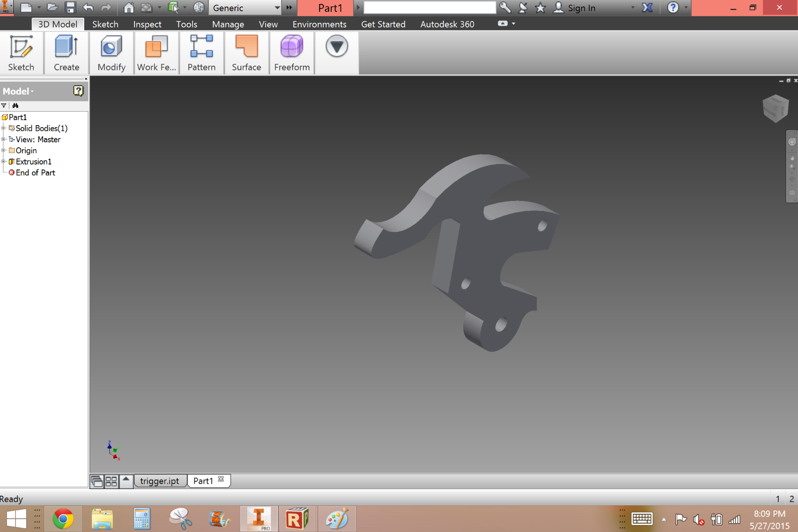This screenshot has width=798, height=532.
Task: Open the Surface panel tools
Action: 246,53
